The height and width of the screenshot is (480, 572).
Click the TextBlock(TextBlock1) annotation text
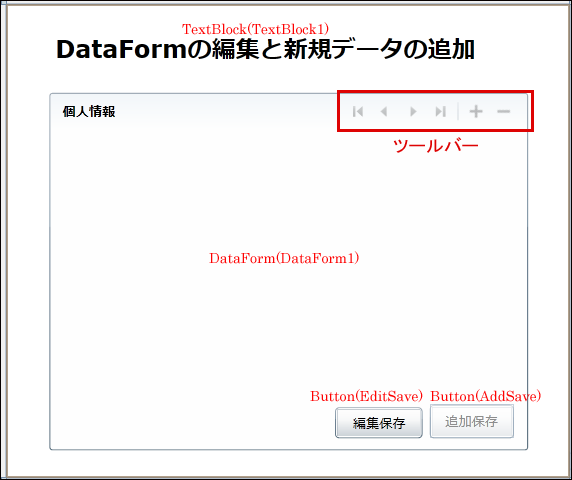coord(255,29)
